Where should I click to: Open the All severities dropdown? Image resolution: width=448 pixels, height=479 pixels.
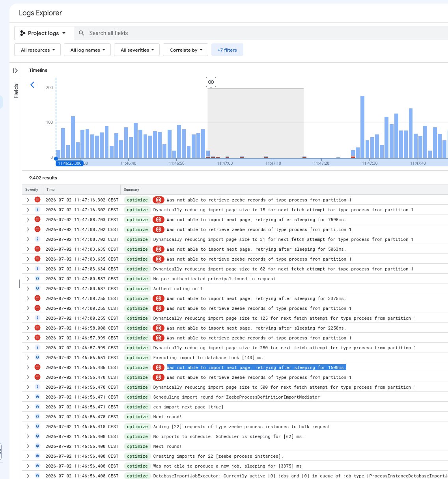pyautogui.click(x=137, y=50)
